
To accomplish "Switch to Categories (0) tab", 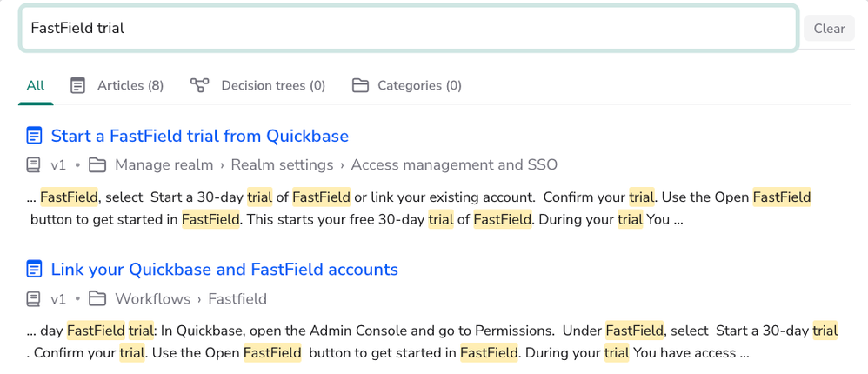I will coord(407,86).
